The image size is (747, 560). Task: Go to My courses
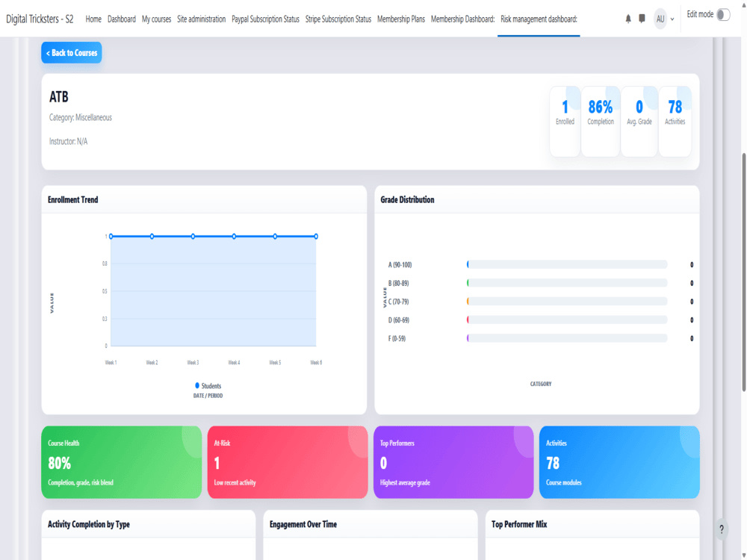point(156,19)
